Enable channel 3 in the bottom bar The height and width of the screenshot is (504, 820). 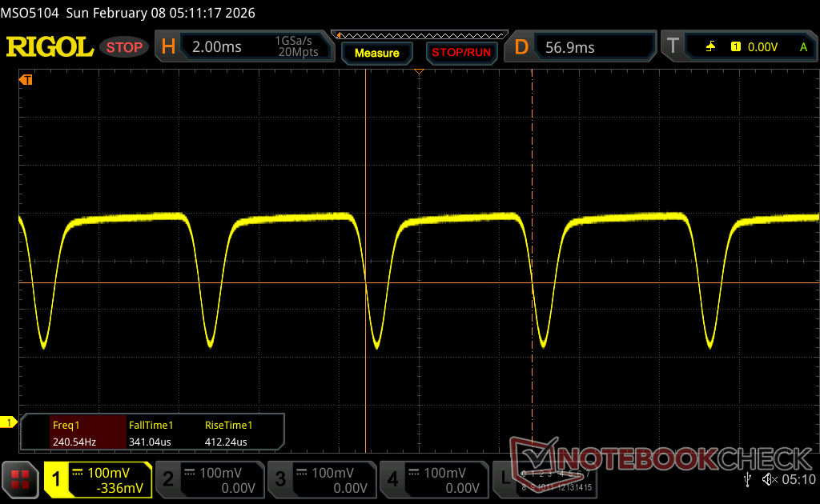(x=322, y=479)
